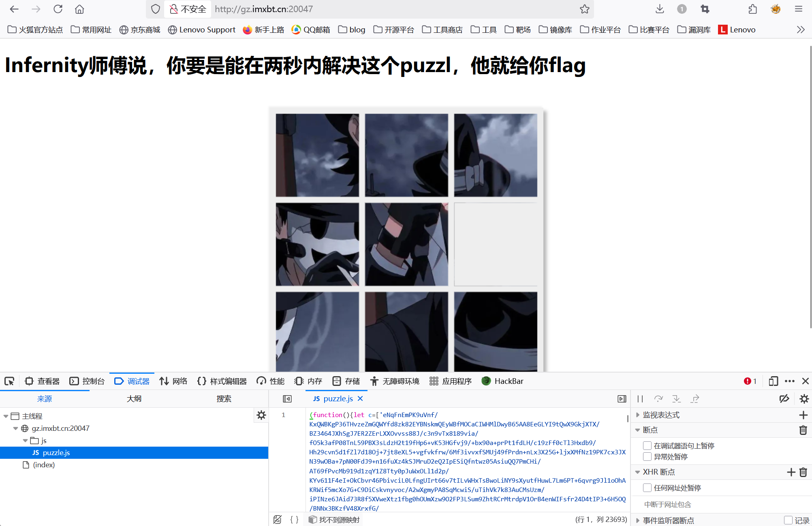Add an XHR breakpoint with plus
This screenshot has width=812, height=526.
click(791, 472)
